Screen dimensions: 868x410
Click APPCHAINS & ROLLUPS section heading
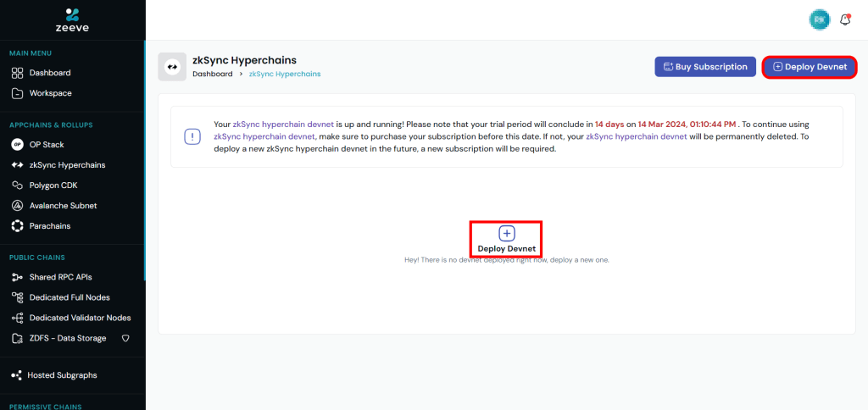coord(51,125)
